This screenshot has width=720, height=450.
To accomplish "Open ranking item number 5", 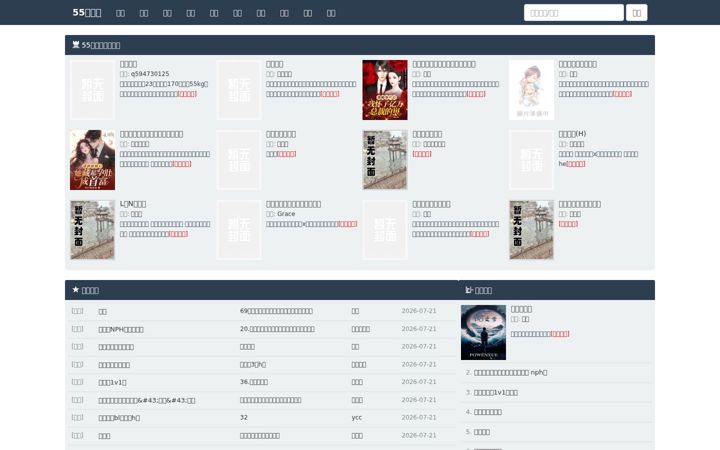I will 482,432.
